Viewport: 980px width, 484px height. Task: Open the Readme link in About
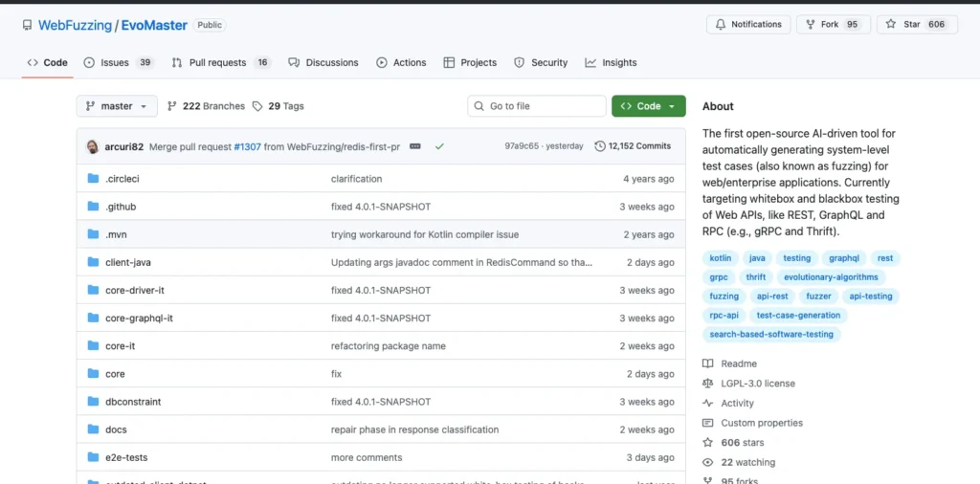pyautogui.click(x=730, y=363)
